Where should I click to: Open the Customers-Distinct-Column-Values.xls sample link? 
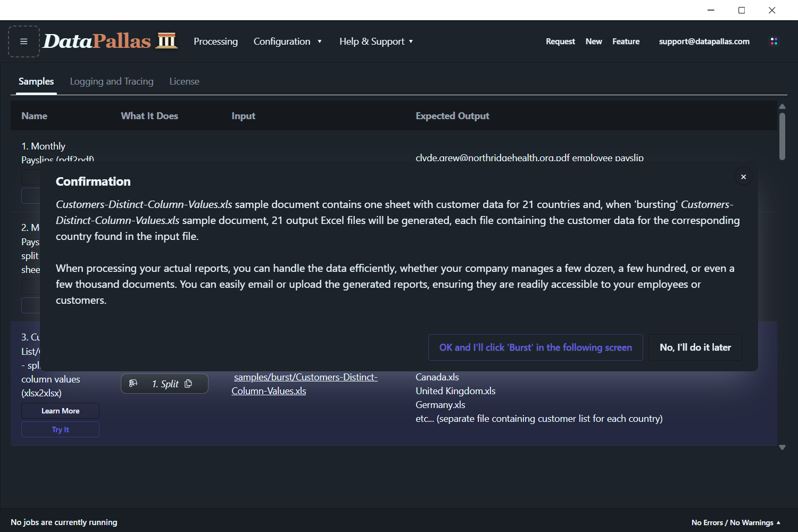[x=304, y=384]
